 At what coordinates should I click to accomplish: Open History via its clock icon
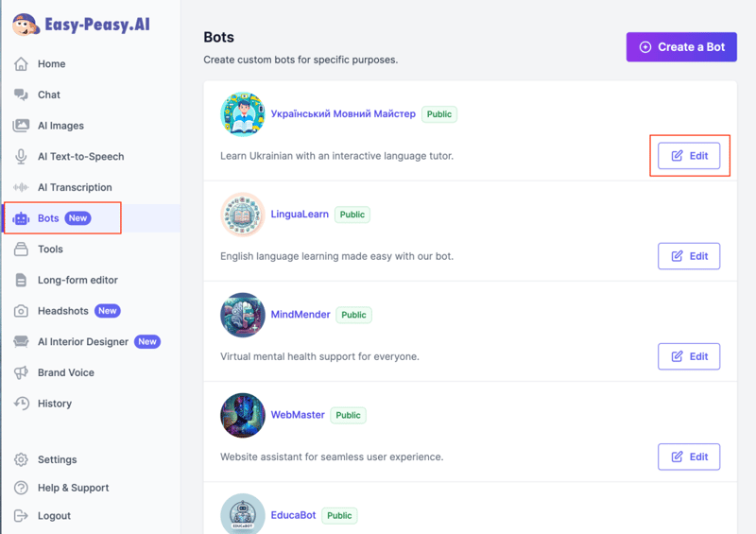21,404
